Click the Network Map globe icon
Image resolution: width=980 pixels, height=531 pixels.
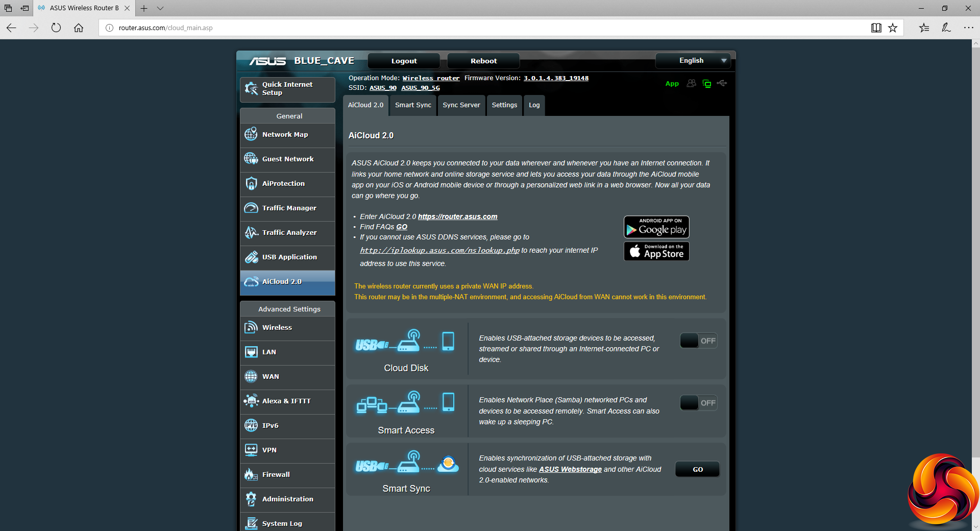pos(251,134)
